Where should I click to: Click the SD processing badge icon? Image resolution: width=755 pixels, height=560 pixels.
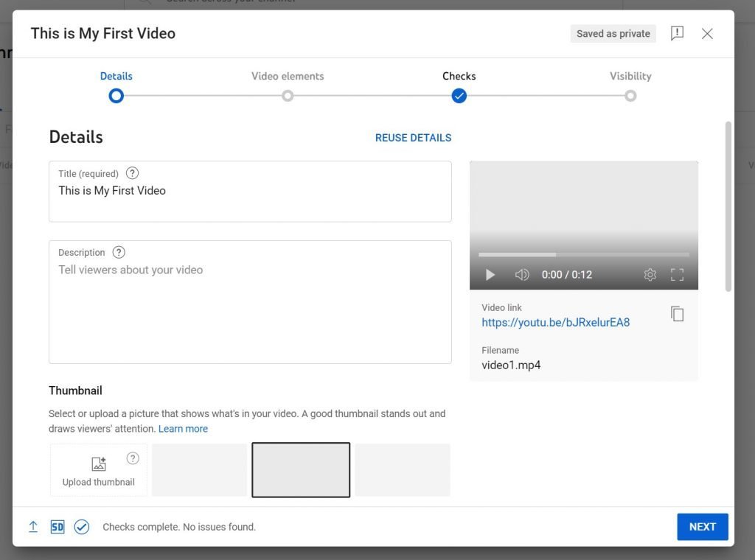click(x=58, y=527)
